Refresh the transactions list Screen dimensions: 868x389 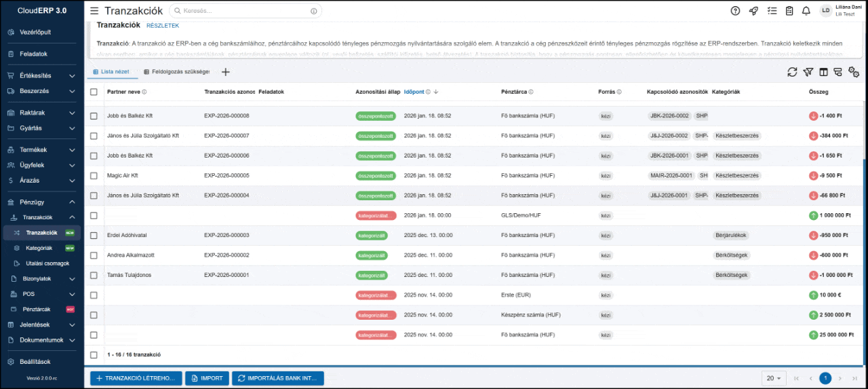coord(792,72)
